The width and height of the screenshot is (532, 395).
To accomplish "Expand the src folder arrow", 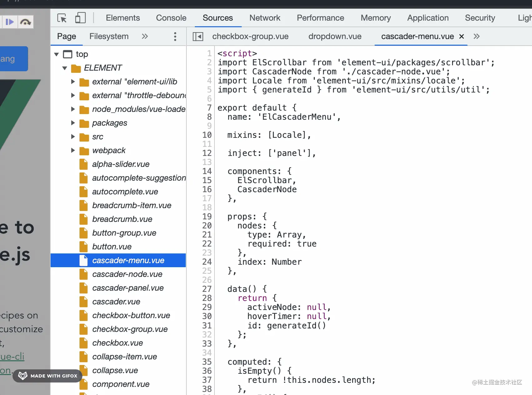I will tap(73, 137).
